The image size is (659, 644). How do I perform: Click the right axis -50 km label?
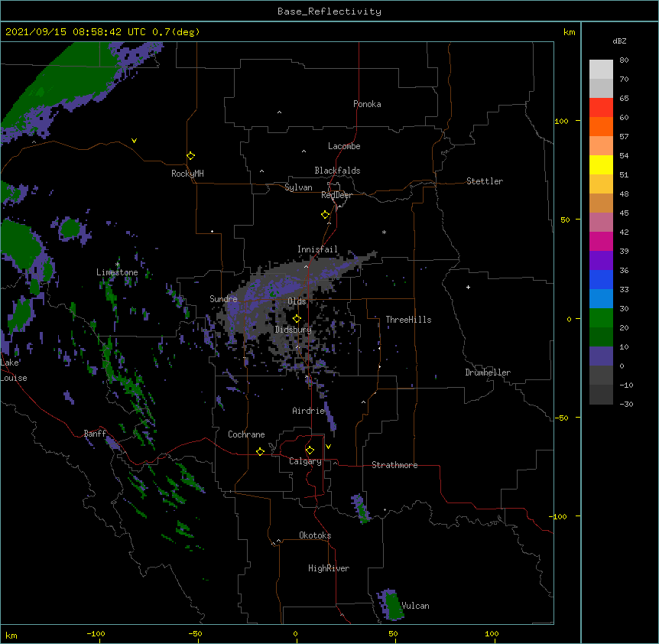(561, 418)
